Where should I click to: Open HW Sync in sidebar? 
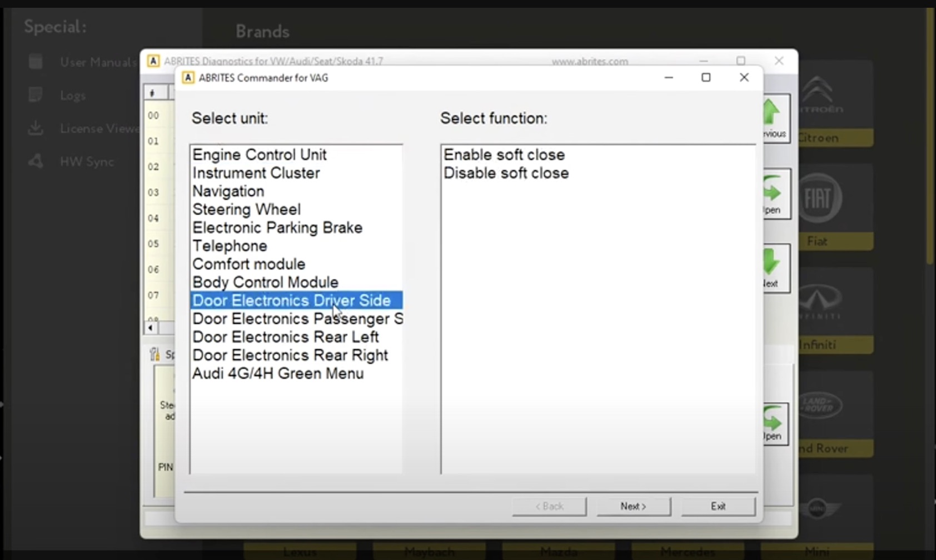coord(71,162)
